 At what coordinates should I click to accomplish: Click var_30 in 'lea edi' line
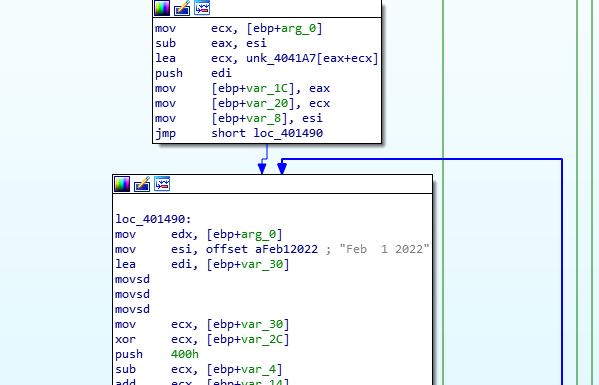click(262, 264)
